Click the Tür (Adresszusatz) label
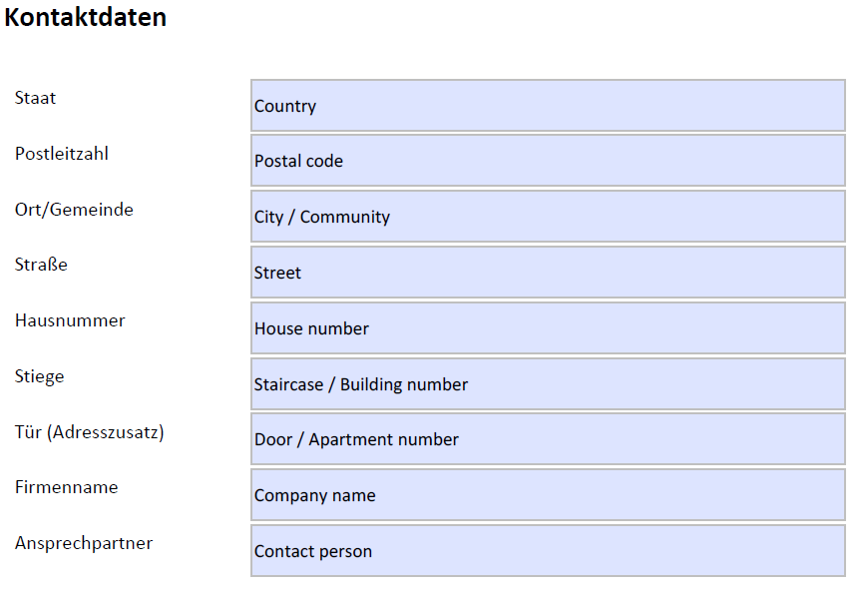 click(x=90, y=432)
